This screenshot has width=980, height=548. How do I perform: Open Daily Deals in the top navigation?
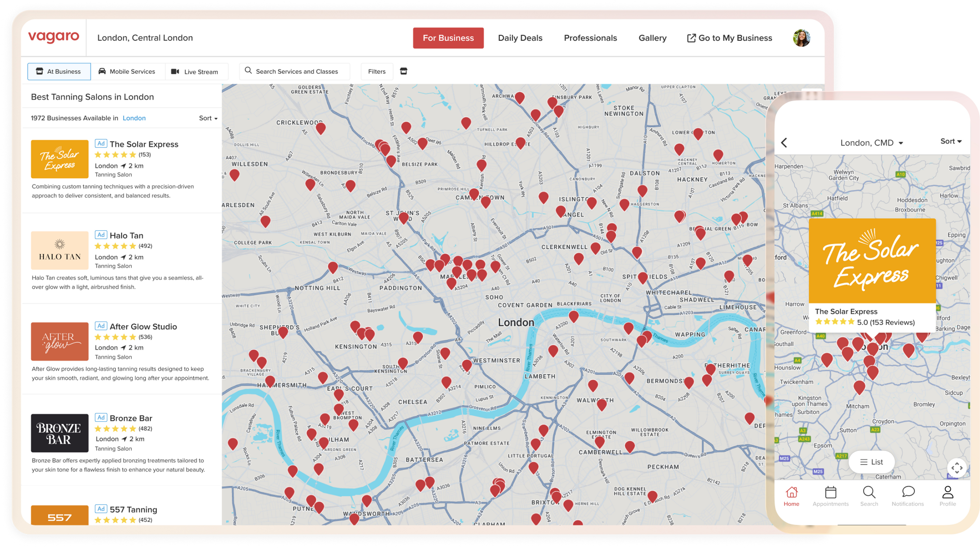pos(520,38)
